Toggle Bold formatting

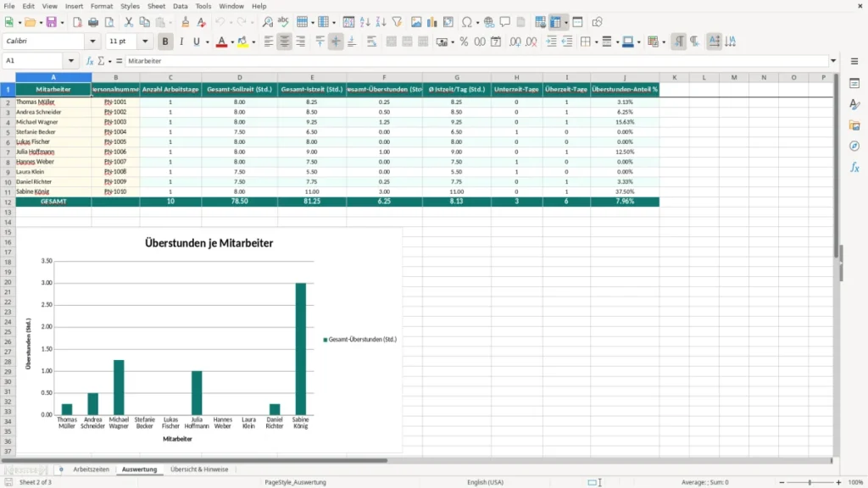(165, 42)
